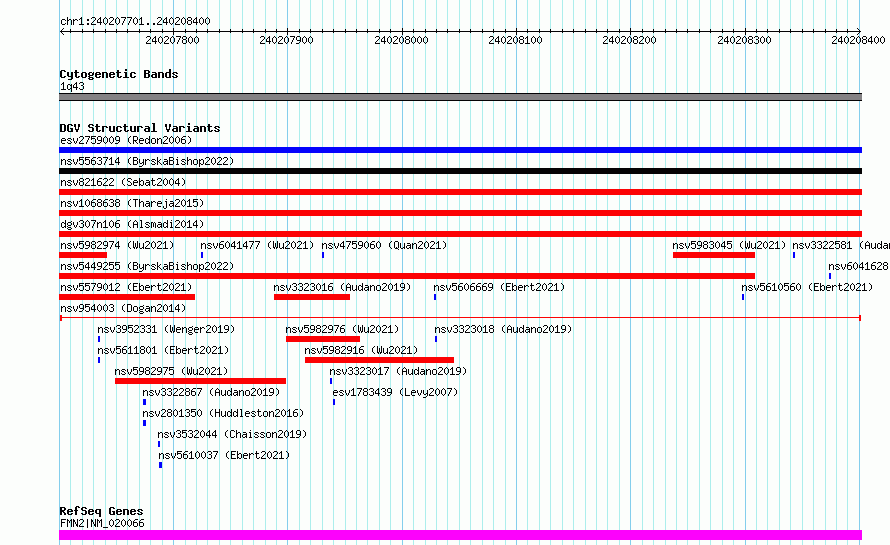Select nsv3323016 (Audano2019) red bar
890x545 pixels.
(x=312, y=297)
